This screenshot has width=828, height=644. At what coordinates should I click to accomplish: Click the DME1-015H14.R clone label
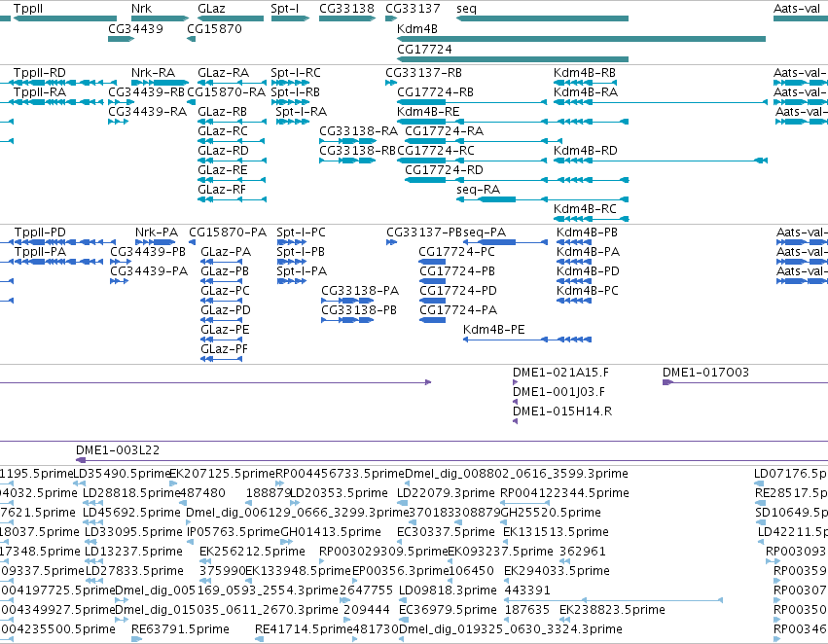click(562, 411)
